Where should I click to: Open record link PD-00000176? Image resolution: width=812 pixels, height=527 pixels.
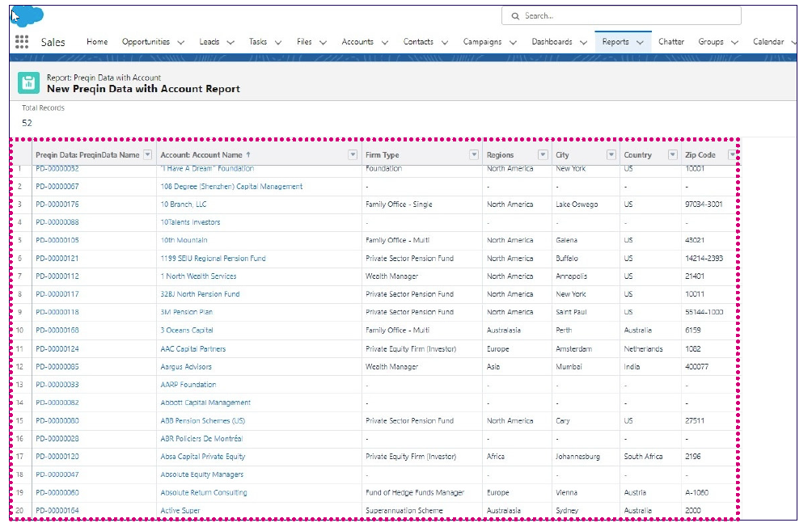pyautogui.click(x=57, y=204)
